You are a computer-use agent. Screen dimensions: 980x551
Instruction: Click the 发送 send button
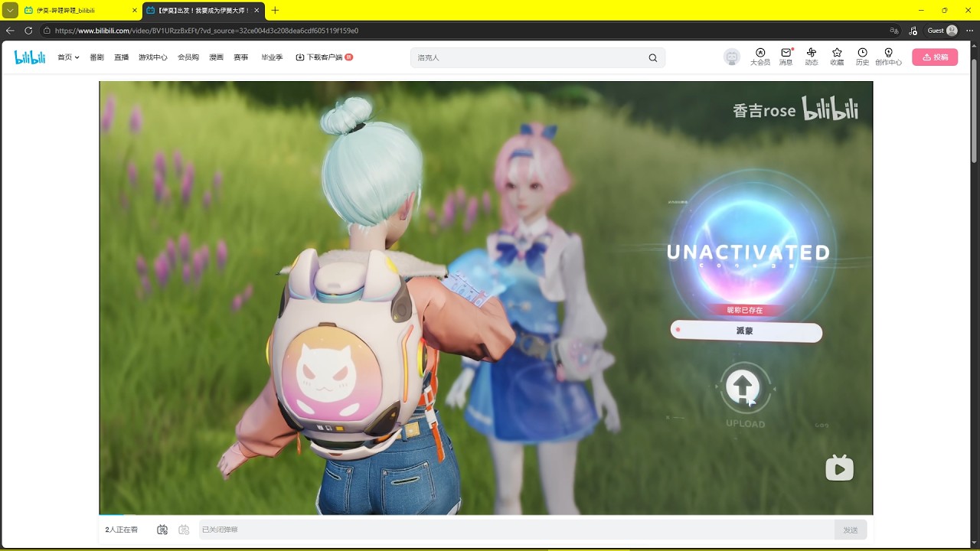851,530
